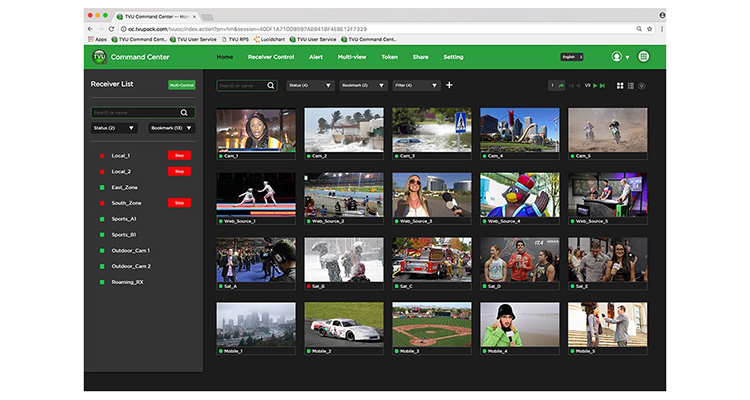The image size is (750, 400).
Task: Open the Filter (4) dropdown
Action: pos(416,86)
